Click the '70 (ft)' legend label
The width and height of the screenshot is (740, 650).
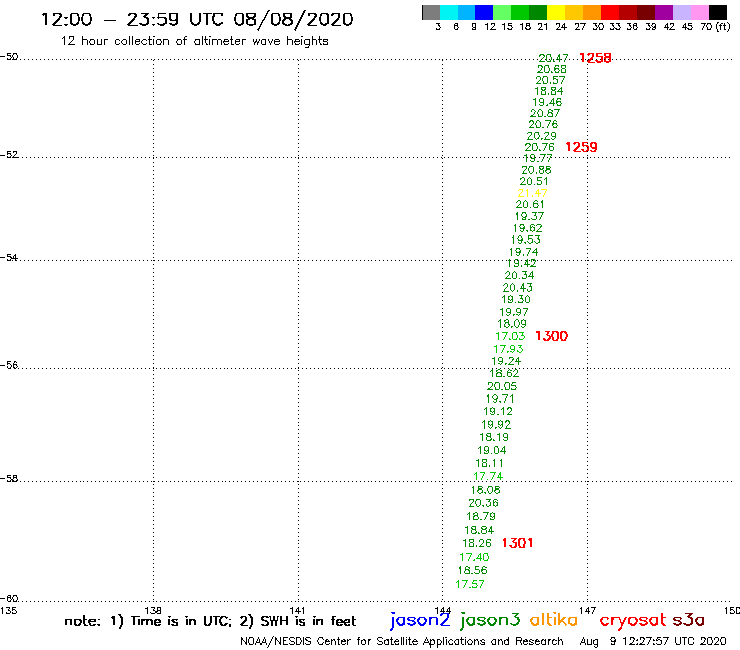(715, 27)
